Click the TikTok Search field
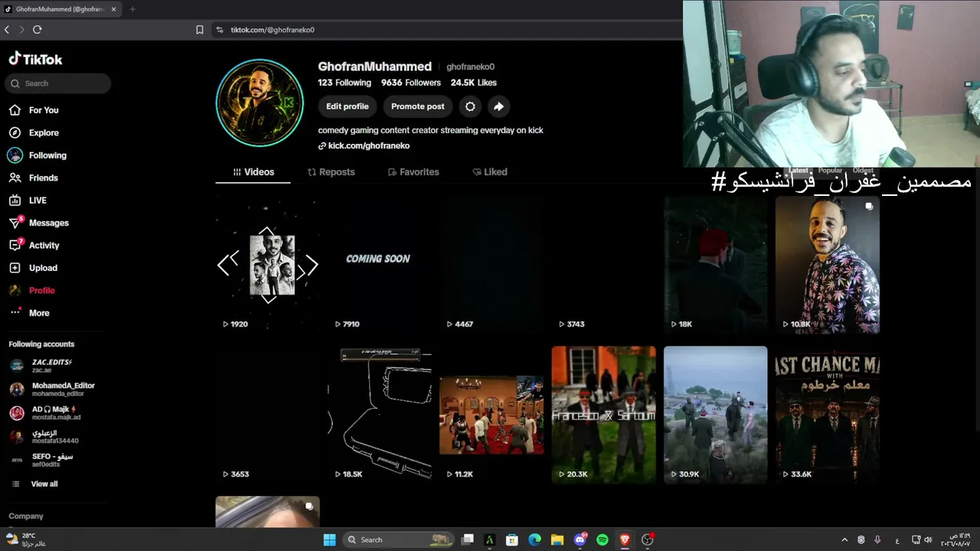 58,83
